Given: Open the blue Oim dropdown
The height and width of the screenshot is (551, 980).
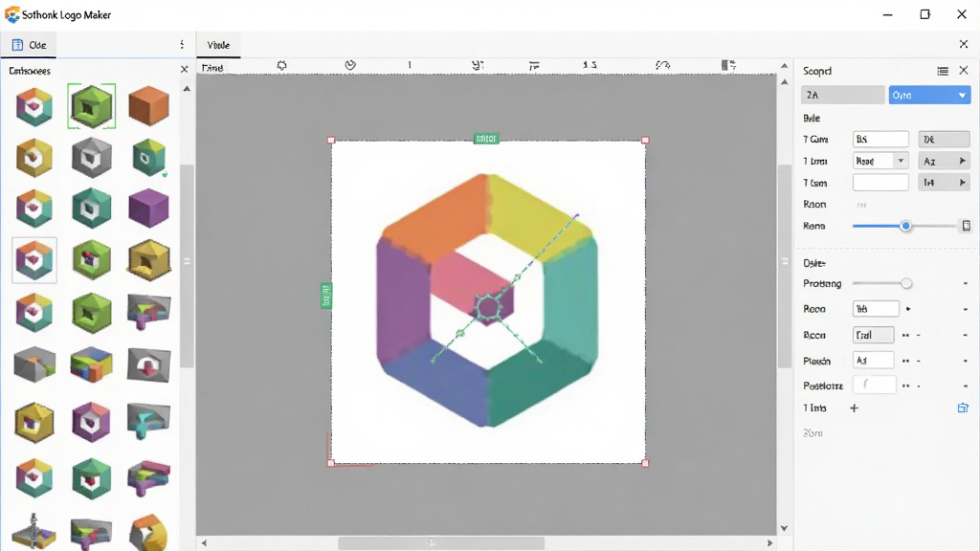Looking at the screenshot, I should point(929,95).
